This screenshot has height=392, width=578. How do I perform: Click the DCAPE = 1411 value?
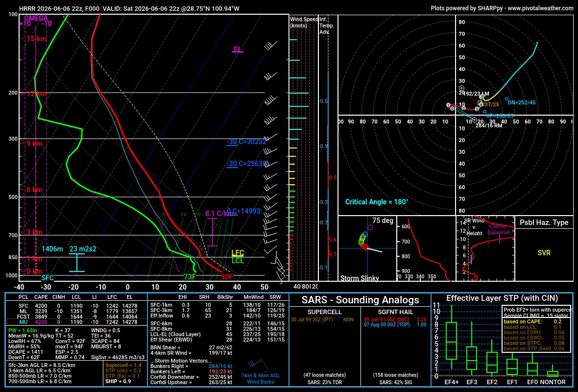26,352
